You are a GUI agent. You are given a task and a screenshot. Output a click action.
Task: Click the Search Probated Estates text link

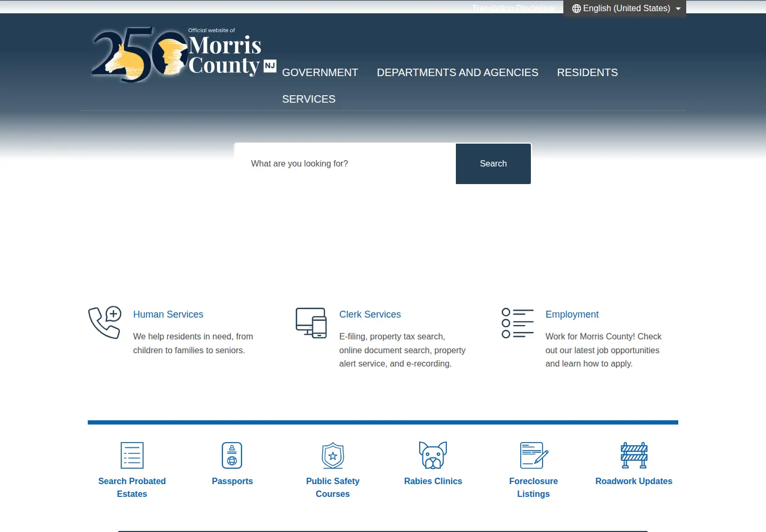pyautogui.click(x=132, y=487)
